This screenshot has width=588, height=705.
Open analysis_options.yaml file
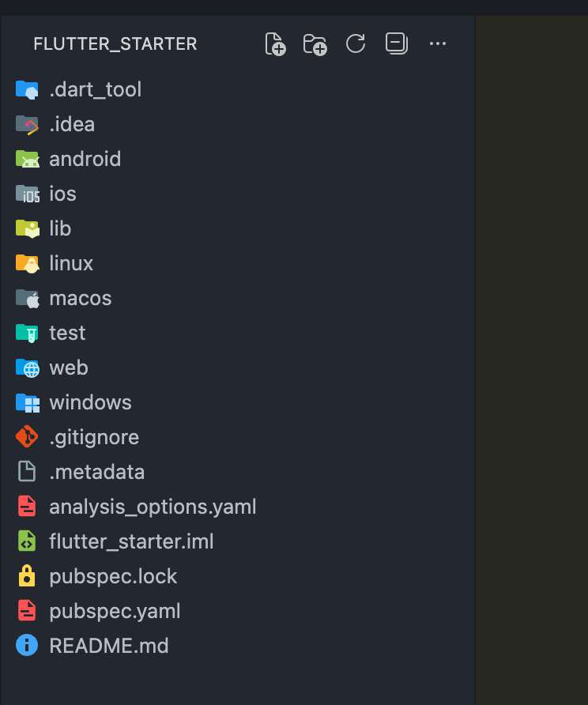click(153, 507)
